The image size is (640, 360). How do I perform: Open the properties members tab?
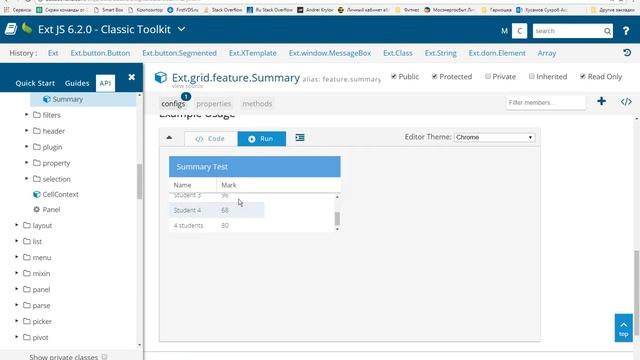coord(213,104)
